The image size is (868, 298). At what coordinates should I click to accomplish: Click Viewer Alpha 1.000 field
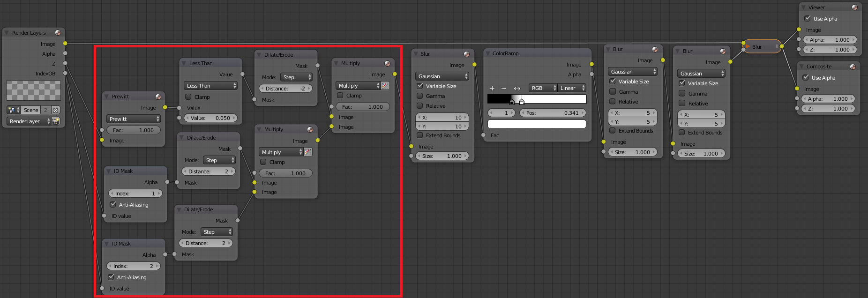tap(830, 40)
